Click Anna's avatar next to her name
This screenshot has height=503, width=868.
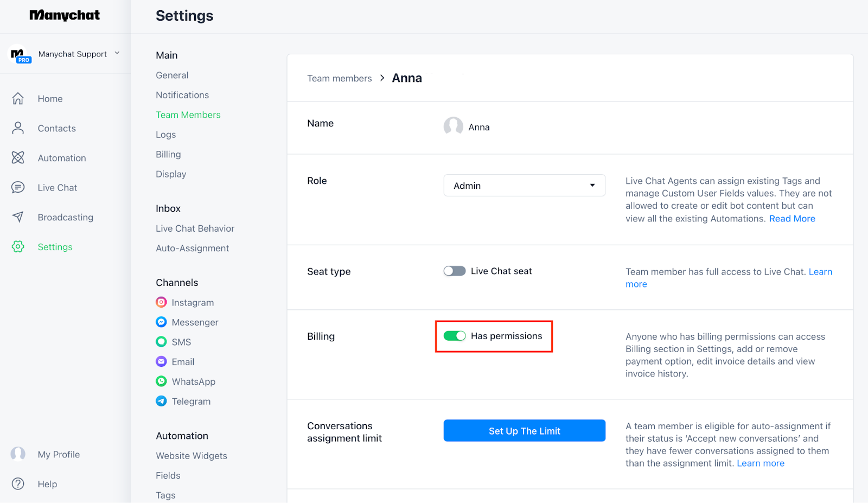453,126
